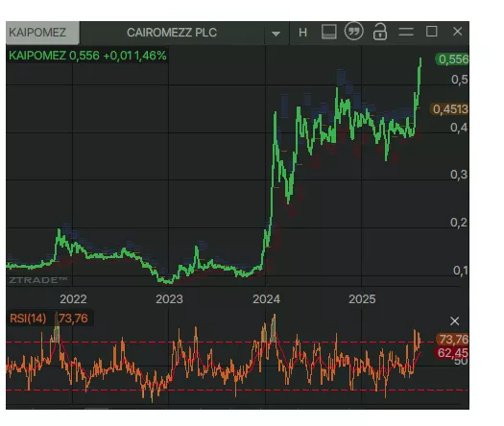Click the 0,3 price axis label
Screen dimensions: 504x426
pos(459,175)
